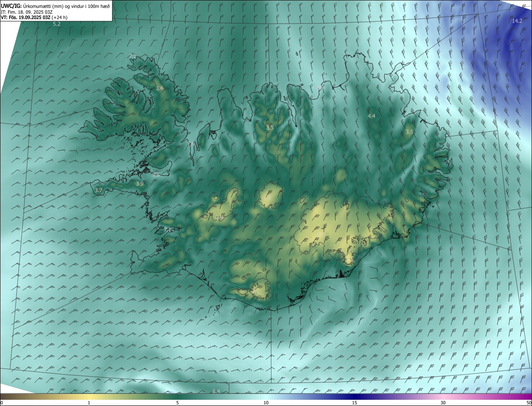The image size is (532, 406).
Task: Click the 14.2 value over the blue area
Action: tap(517, 21)
